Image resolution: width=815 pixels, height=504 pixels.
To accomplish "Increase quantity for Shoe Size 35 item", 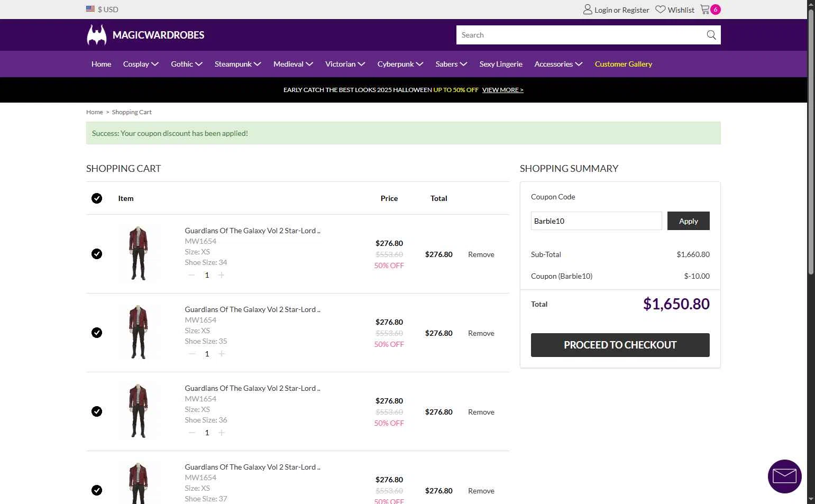I will point(222,354).
